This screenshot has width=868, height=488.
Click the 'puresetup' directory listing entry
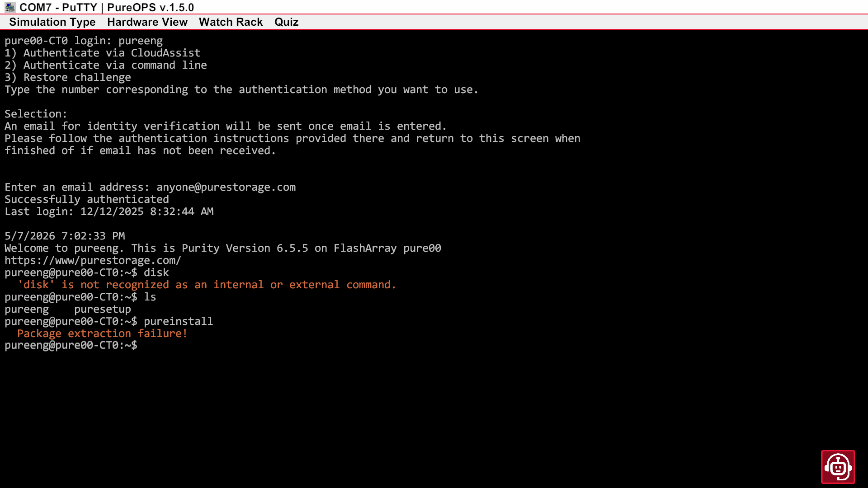pyautogui.click(x=103, y=309)
